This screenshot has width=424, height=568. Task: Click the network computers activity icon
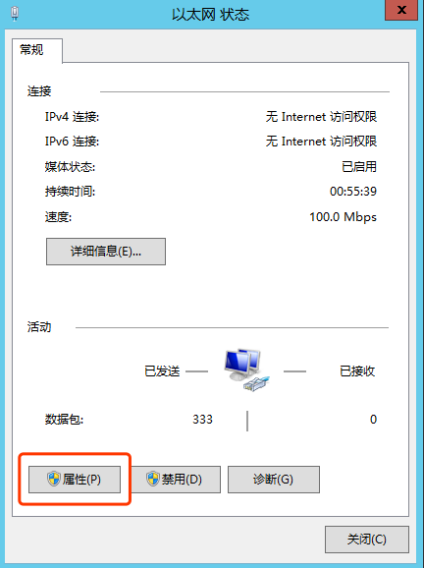click(247, 370)
